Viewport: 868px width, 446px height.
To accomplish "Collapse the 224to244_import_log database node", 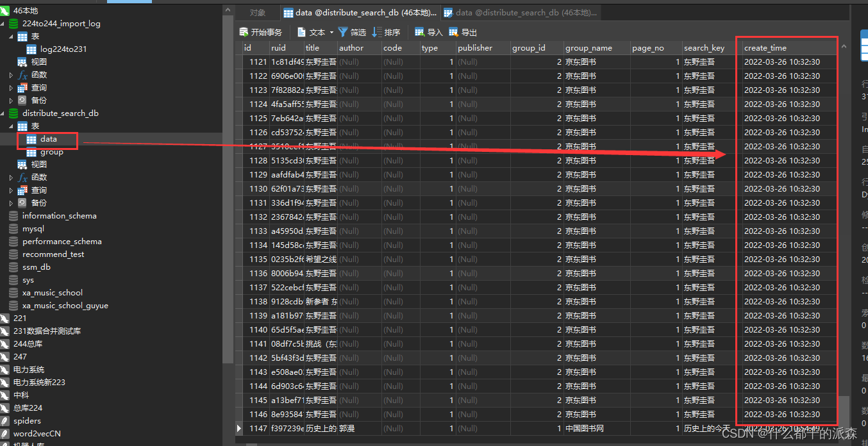I will click(x=3, y=23).
